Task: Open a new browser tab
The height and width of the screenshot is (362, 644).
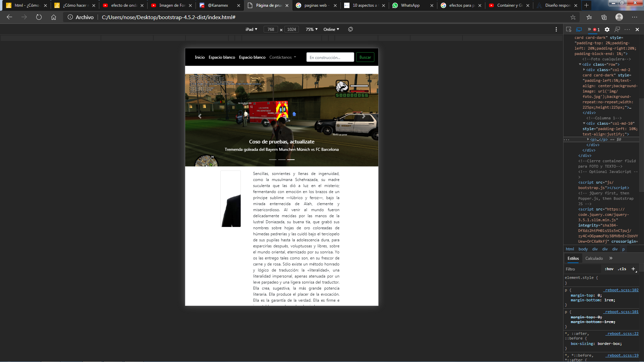Action: [x=586, y=5]
